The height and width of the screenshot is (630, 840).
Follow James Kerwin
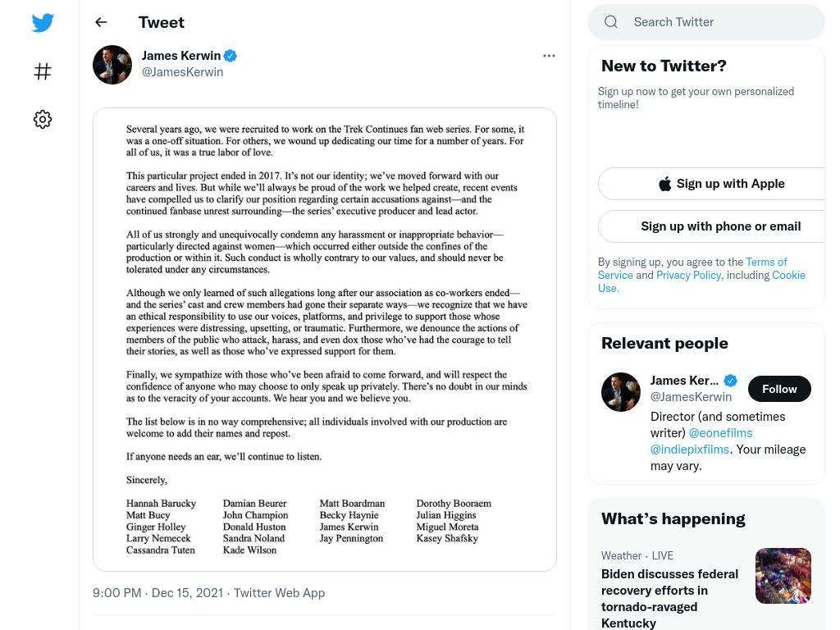click(779, 389)
